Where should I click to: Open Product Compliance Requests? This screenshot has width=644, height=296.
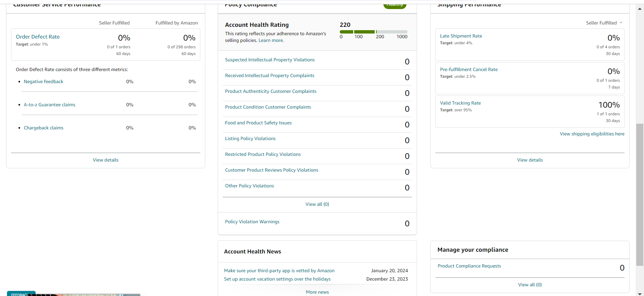469,266
